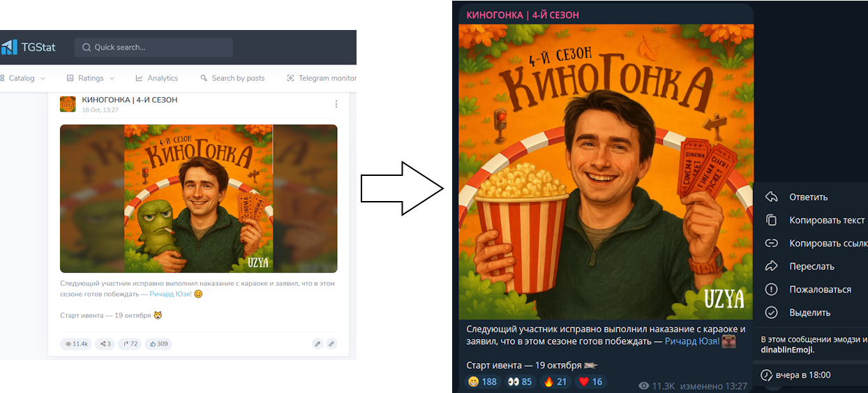868x393 pixels.
Task: Follow the Ричард Юзя link in Telegram
Action: click(692, 341)
